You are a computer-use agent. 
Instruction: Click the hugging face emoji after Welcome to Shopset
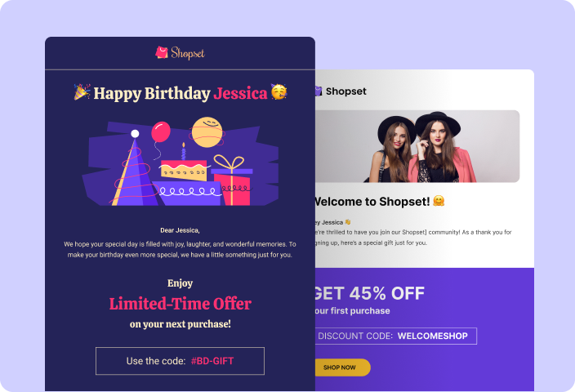click(x=439, y=201)
